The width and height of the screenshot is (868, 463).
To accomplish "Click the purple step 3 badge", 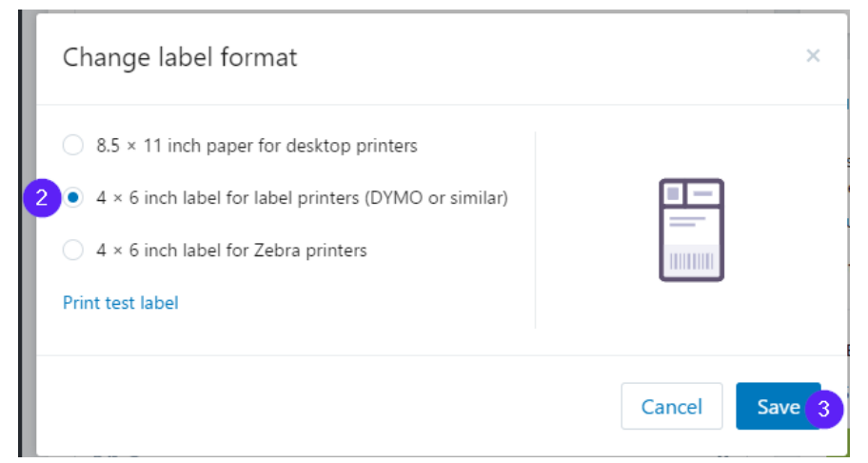I will click(x=823, y=410).
